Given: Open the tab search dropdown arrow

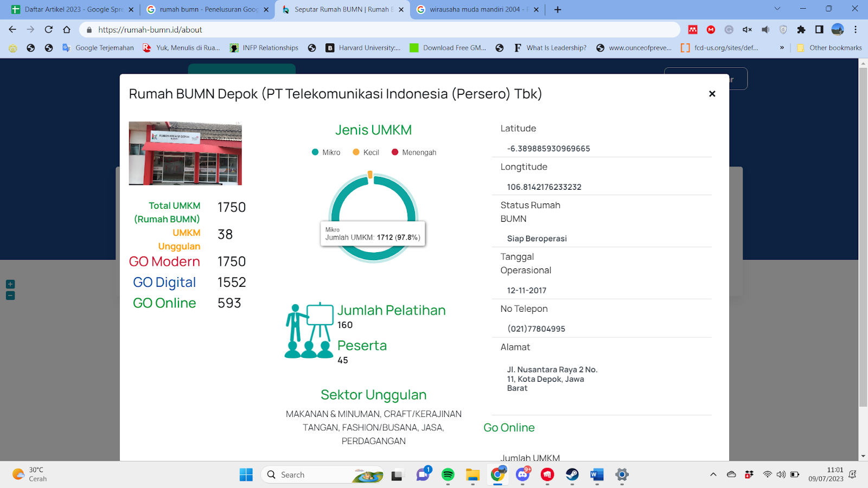Looking at the screenshot, I should tap(777, 9).
